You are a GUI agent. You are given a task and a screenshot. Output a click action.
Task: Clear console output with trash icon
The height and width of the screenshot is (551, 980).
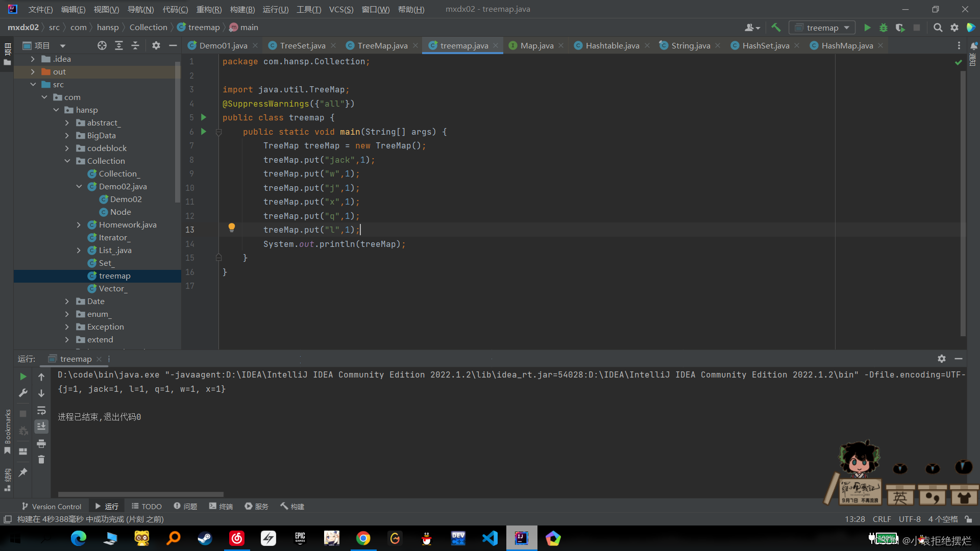coord(41,460)
